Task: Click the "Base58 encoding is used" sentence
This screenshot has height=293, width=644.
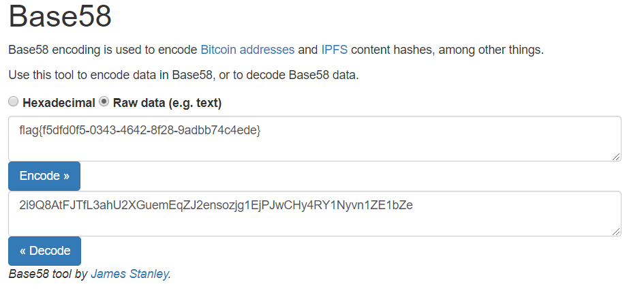Action: point(102,50)
